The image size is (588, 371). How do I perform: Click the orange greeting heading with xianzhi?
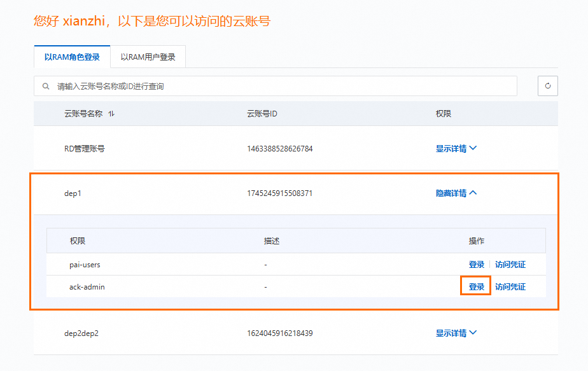[152, 21]
